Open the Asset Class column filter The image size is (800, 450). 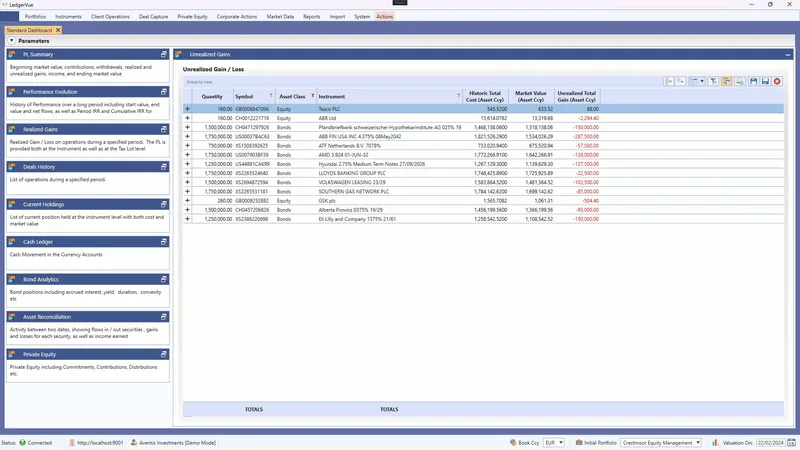[x=313, y=95]
